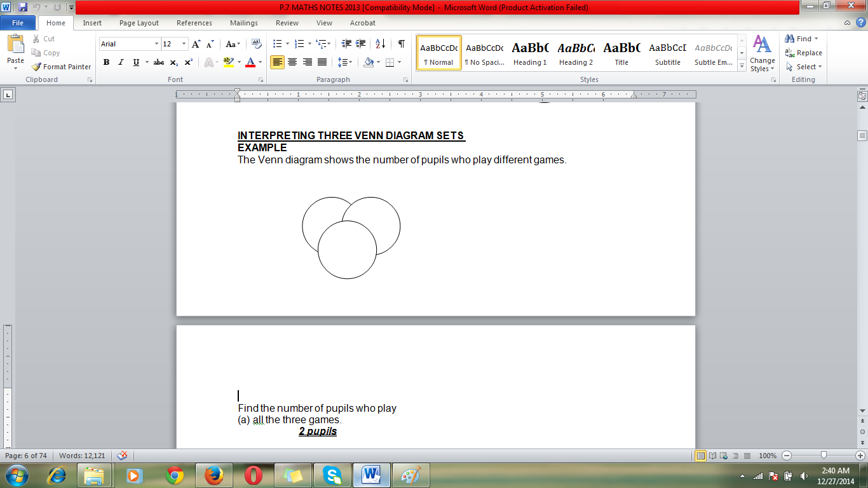This screenshot has height=488, width=868.
Task: Open the References tab
Action: coord(194,23)
